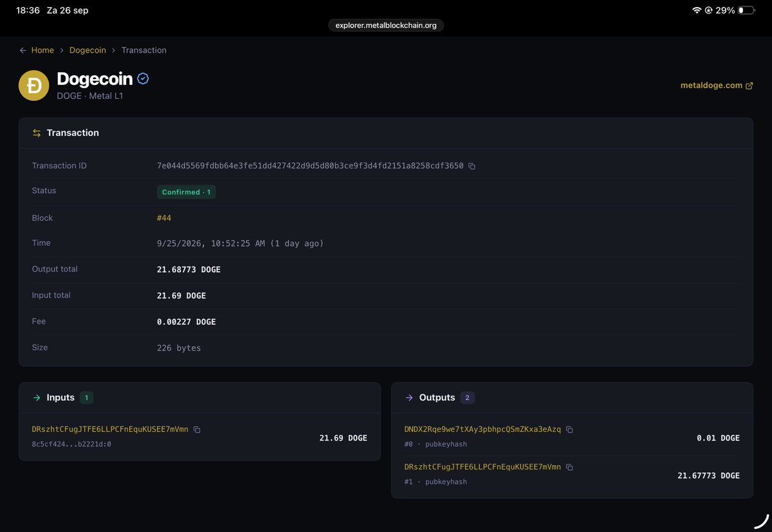Click the Output total 21.68773 DOGE value
Screen dimensions: 772x532
point(188,270)
